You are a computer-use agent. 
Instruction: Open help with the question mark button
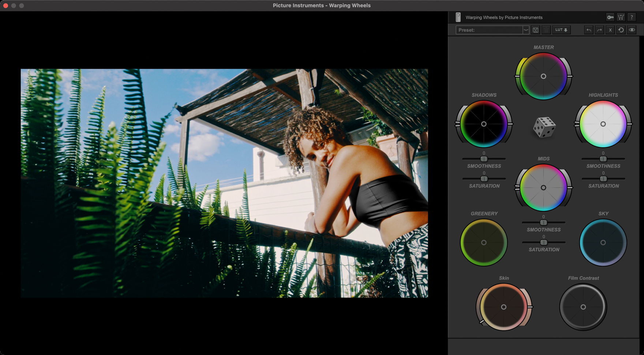pyautogui.click(x=632, y=17)
